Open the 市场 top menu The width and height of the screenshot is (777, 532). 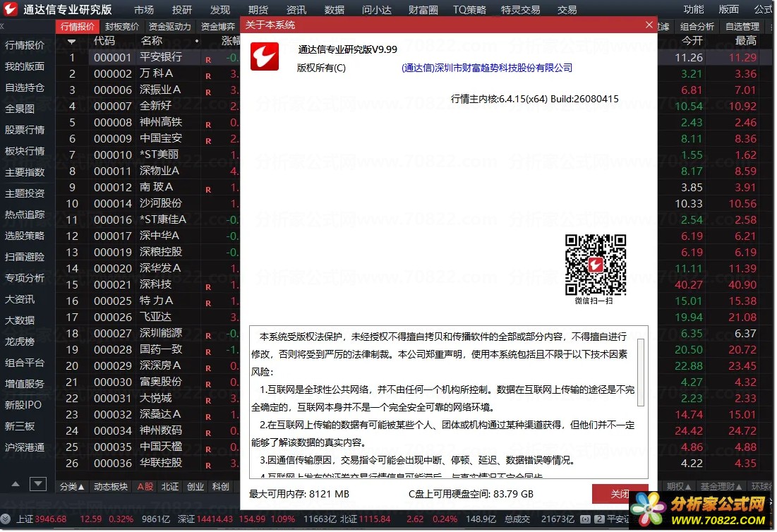tap(144, 9)
